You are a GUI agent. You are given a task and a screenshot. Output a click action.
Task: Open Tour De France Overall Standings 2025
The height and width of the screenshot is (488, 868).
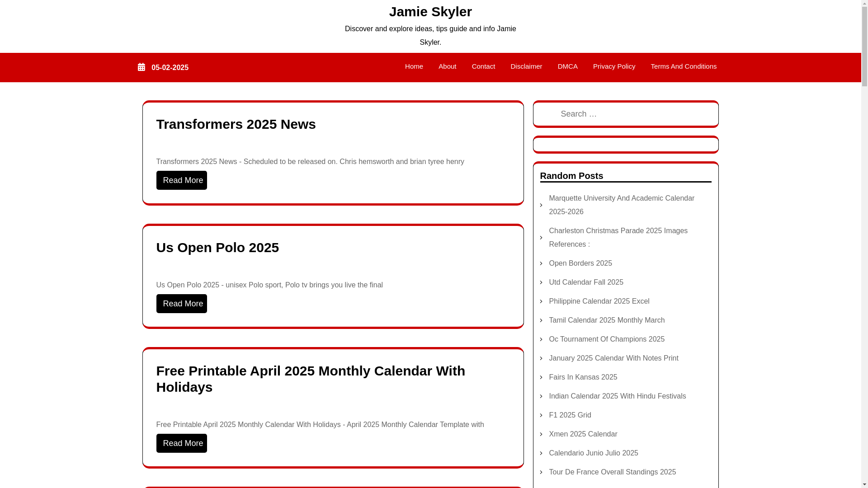tap(612, 472)
